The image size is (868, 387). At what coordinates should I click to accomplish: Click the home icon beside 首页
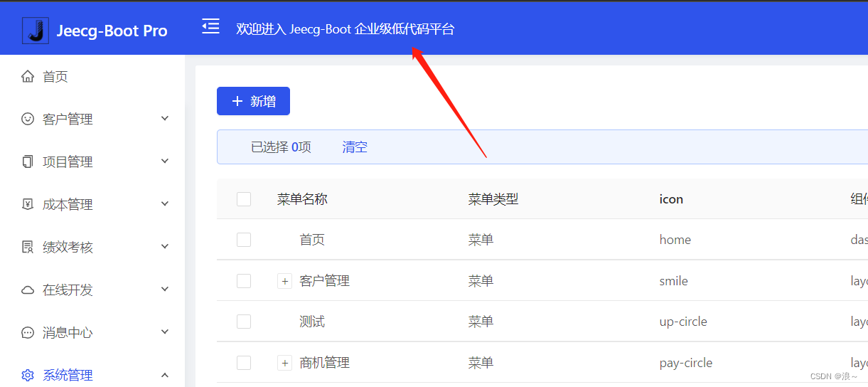[28, 76]
